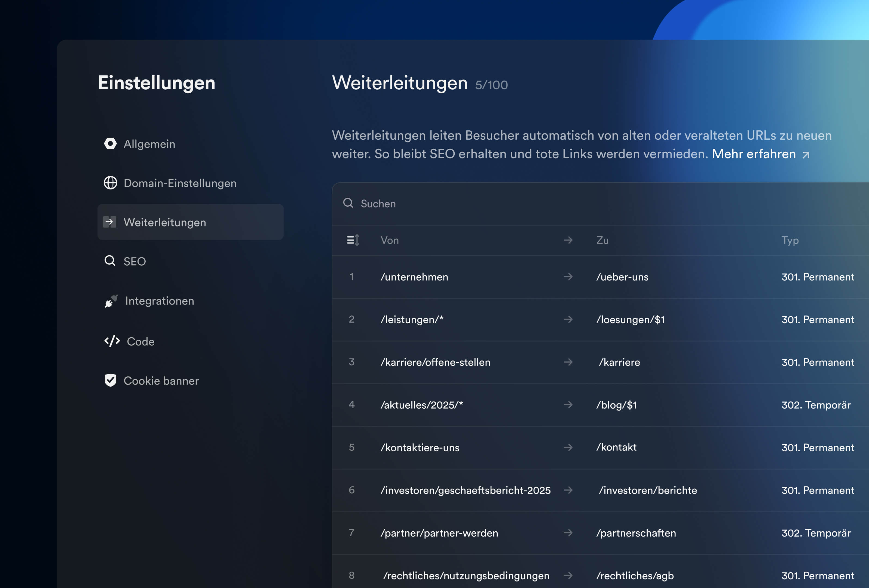
Task: Change 302. Temporär type of /aktuelles/2025/* row
Action: coord(816,405)
